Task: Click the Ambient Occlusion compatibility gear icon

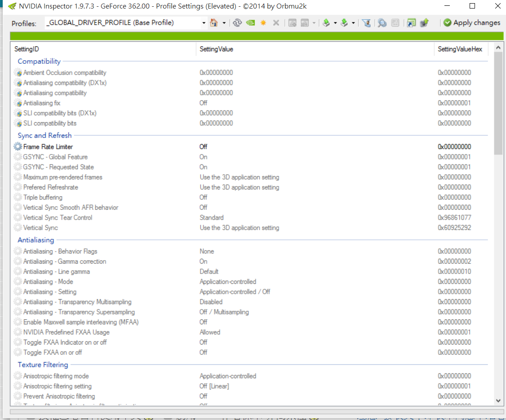Action: (18, 73)
